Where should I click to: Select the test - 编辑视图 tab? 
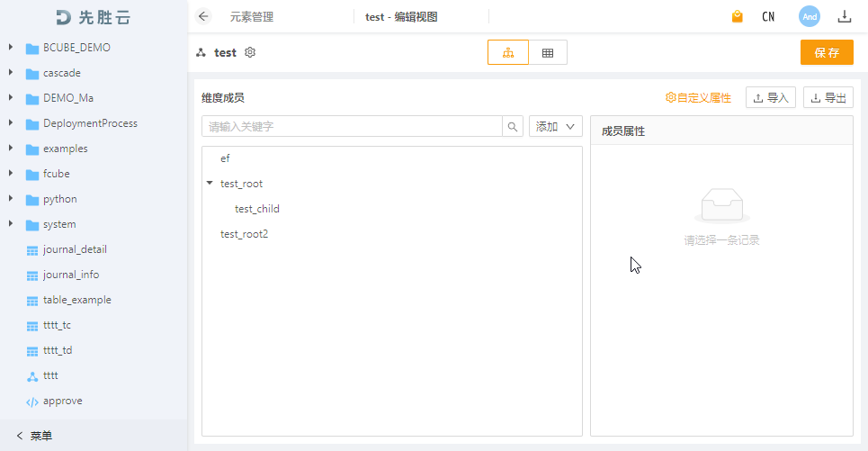pyautogui.click(x=401, y=16)
